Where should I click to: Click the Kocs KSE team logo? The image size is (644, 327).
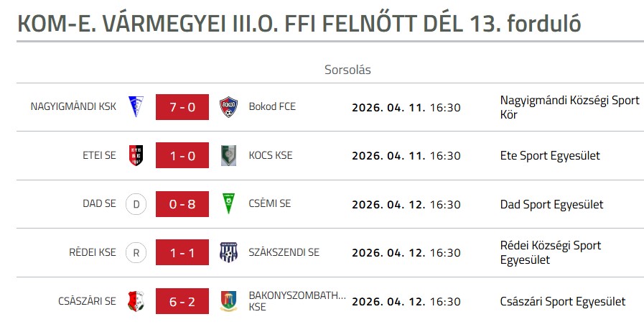[228, 155]
